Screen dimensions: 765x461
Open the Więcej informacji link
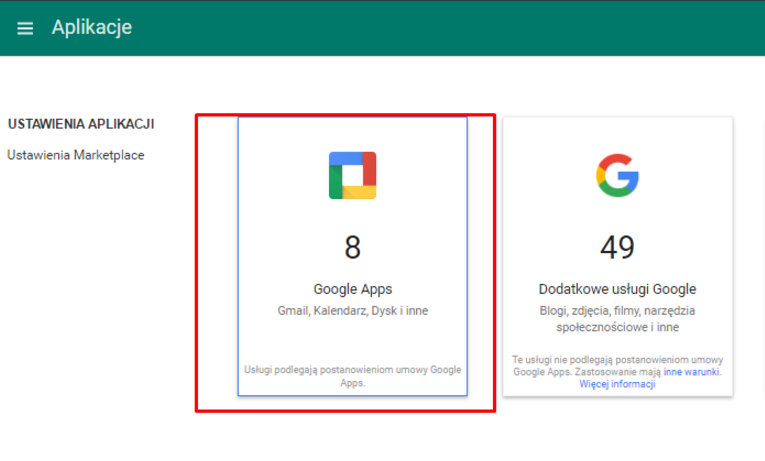tap(617, 384)
